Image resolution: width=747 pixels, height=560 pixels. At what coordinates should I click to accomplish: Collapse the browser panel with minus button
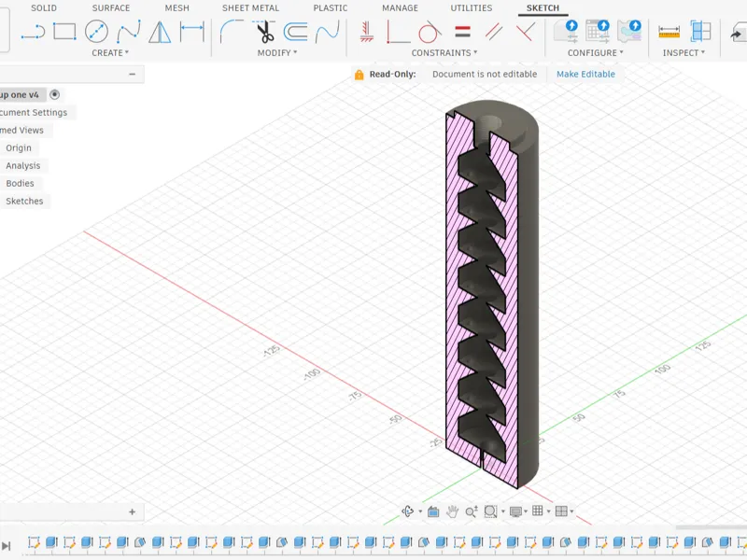point(132,75)
